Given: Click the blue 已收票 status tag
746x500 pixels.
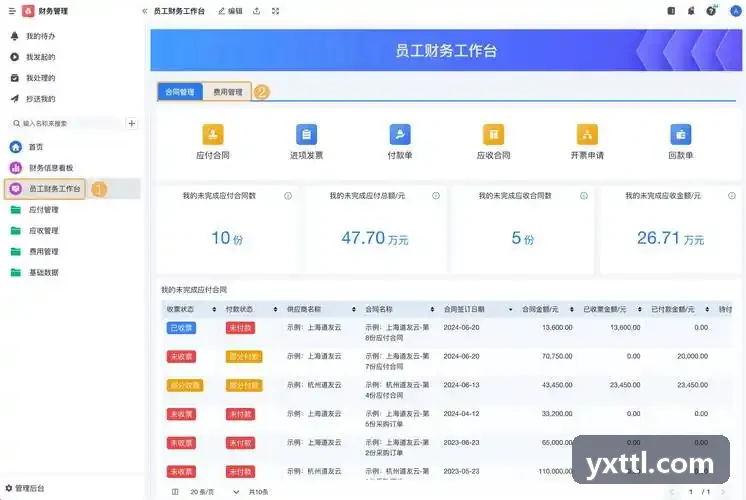Looking at the screenshot, I should (181, 328).
